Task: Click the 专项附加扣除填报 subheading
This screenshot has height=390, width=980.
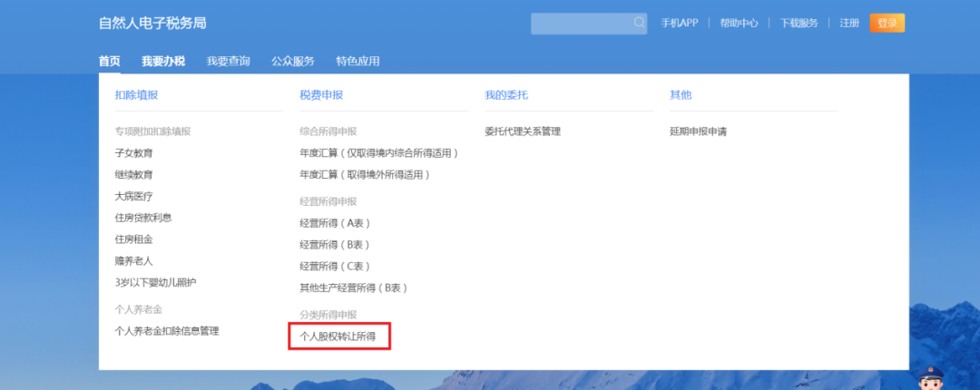Action: tap(152, 132)
